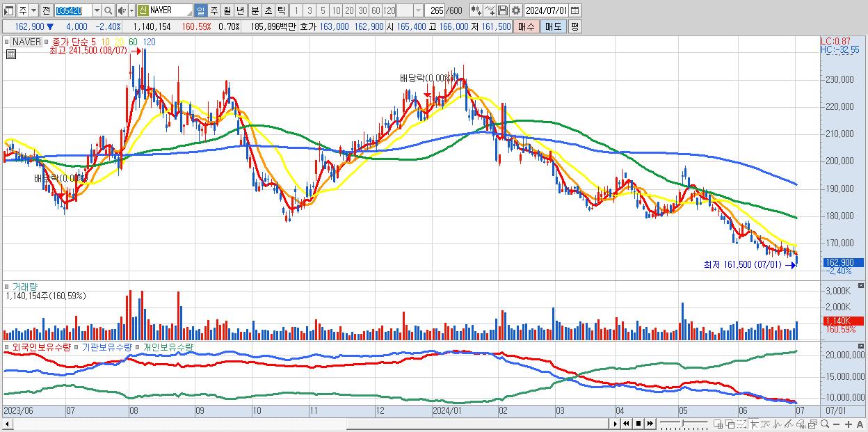Viewport: 868px width, 432px height.
Task: Click the minus zoom out icon
Action: (836, 424)
